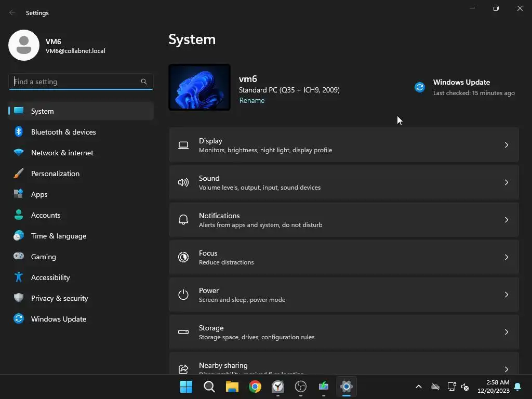Click the taskbar clock showing 2:58 AM
Screen dimensions: 532x399
tap(494, 387)
